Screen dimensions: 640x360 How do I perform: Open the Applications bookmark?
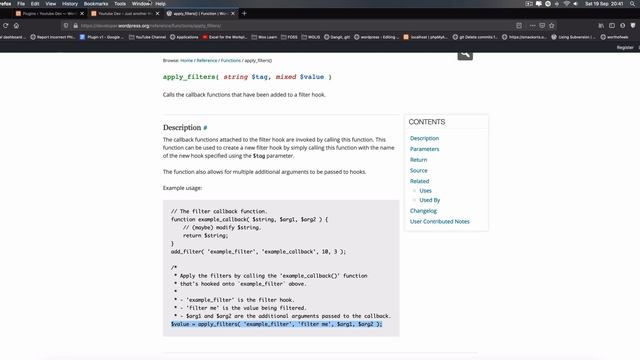[184, 37]
